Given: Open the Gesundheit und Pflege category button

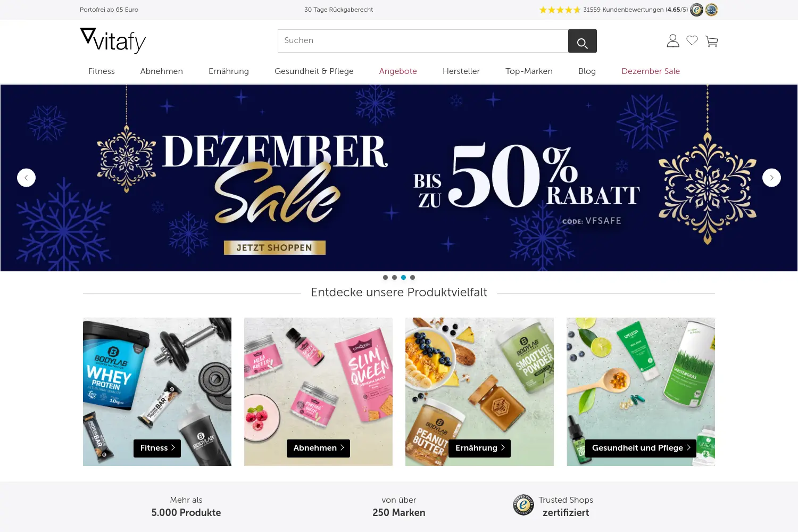Looking at the screenshot, I should (x=641, y=448).
